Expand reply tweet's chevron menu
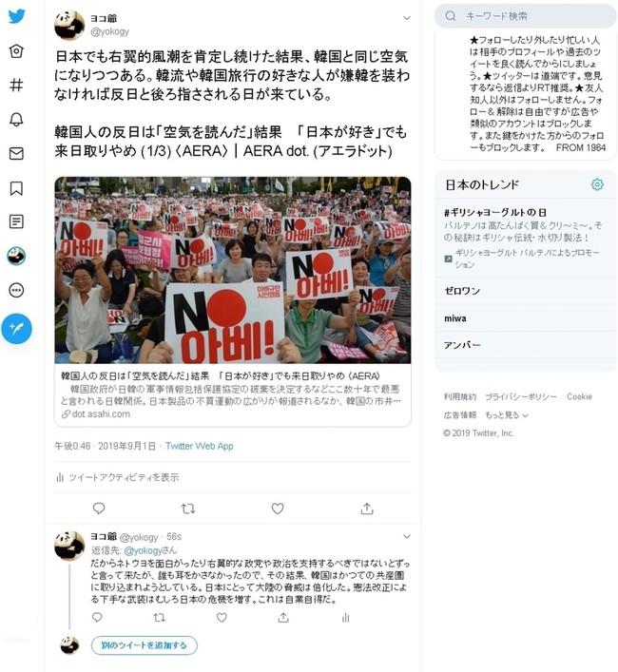This screenshot has height=672, width=618. (x=407, y=537)
